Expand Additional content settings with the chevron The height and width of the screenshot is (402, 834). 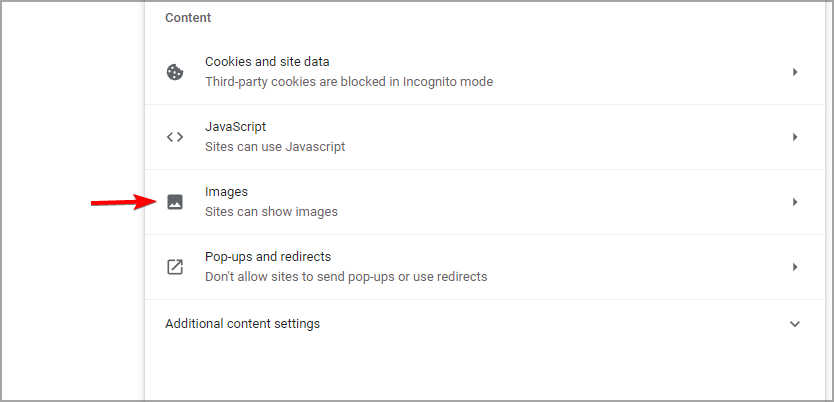(x=795, y=324)
